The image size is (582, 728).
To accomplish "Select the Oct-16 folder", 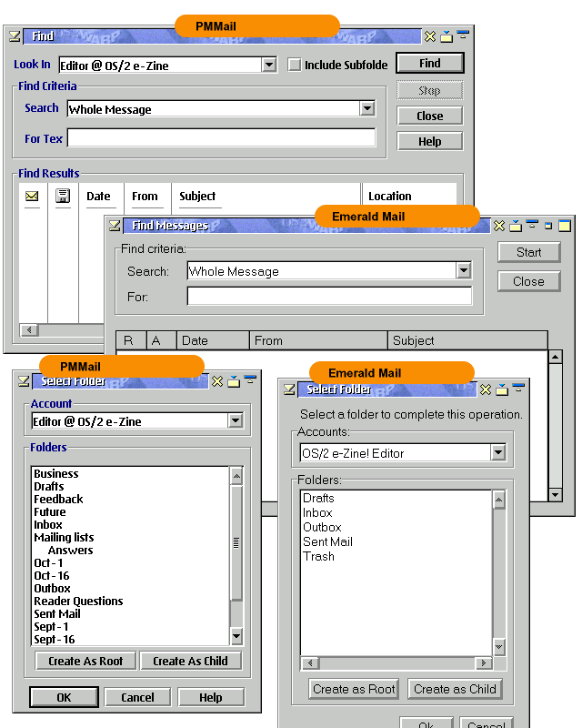I will pos(52,576).
